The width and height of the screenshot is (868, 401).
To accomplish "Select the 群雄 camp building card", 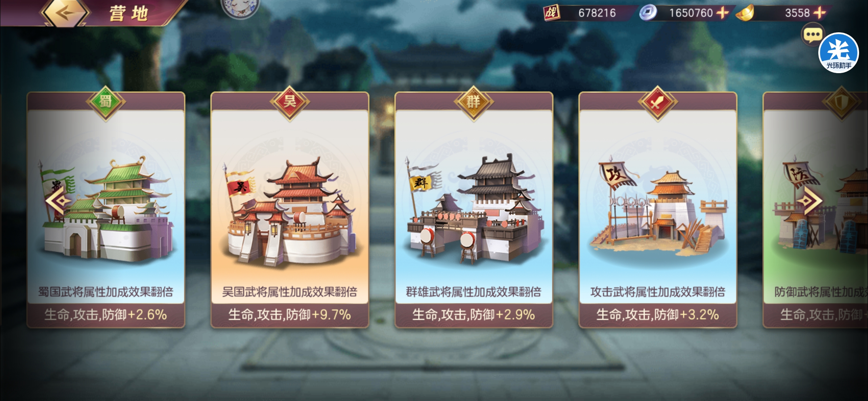I will pyautogui.click(x=474, y=210).
